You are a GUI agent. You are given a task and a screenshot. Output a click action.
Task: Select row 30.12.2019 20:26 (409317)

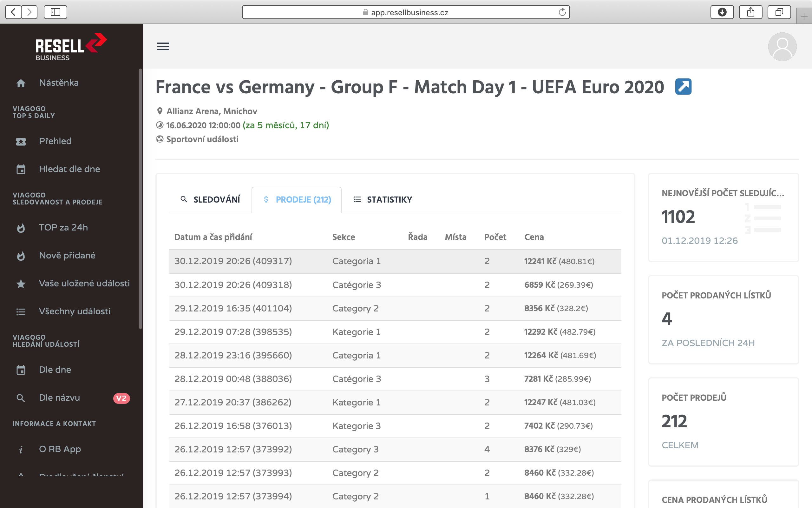(395, 261)
